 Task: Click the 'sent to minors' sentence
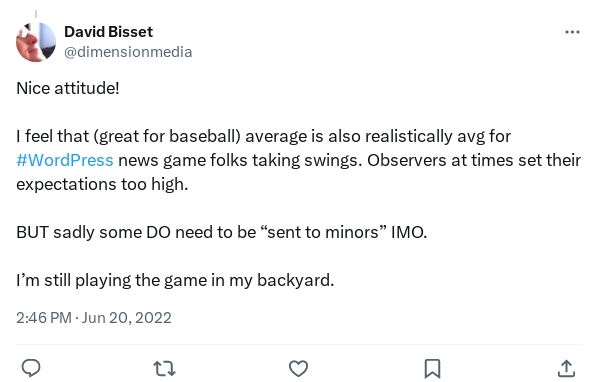tap(222, 232)
